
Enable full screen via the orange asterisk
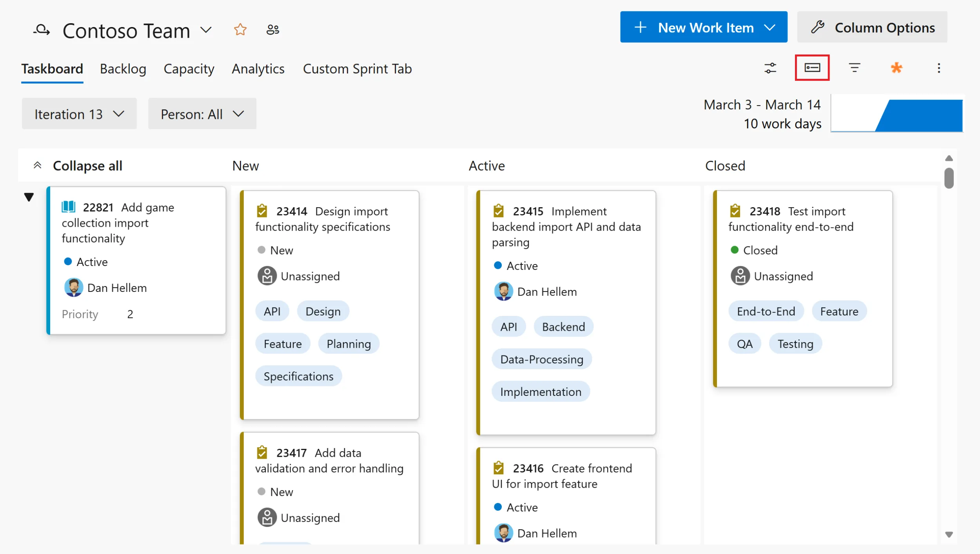(x=897, y=68)
